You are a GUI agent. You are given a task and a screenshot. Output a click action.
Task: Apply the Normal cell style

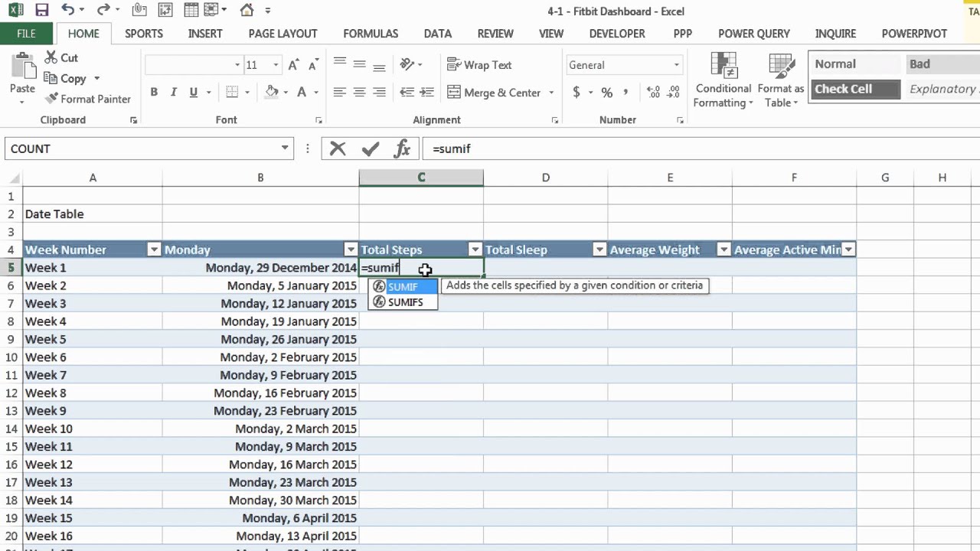(855, 64)
